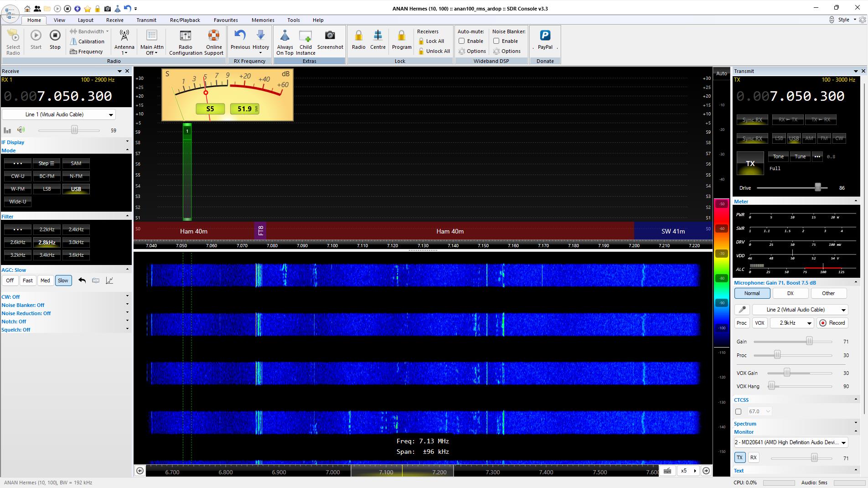The width and height of the screenshot is (868, 488).
Task: Tick the CTCSS checkbox in Transmit panel
Action: point(738,411)
